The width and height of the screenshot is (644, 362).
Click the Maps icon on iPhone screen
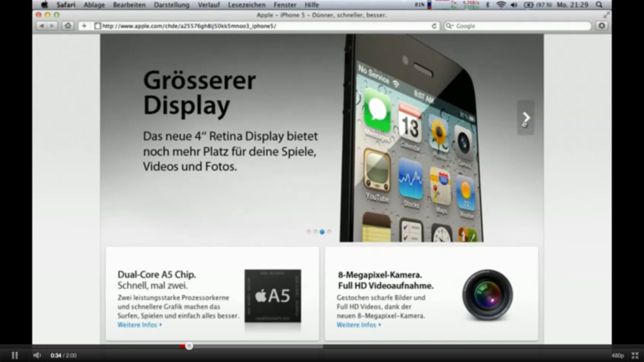tap(440, 186)
